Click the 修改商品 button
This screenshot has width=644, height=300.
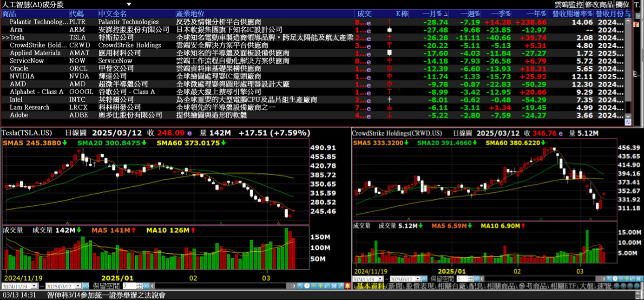coord(599,5)
